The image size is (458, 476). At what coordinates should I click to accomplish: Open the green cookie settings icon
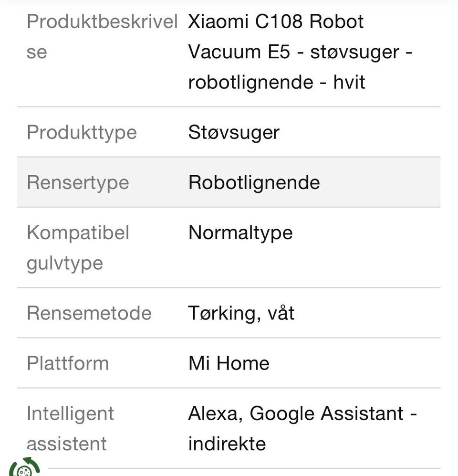tap(24, 468)
